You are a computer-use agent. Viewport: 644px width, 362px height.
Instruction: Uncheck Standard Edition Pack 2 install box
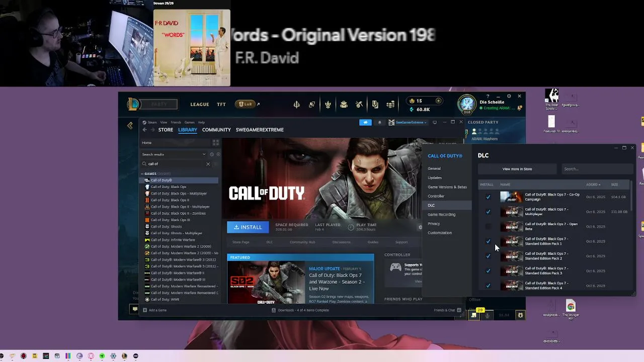tap(488, 256)
